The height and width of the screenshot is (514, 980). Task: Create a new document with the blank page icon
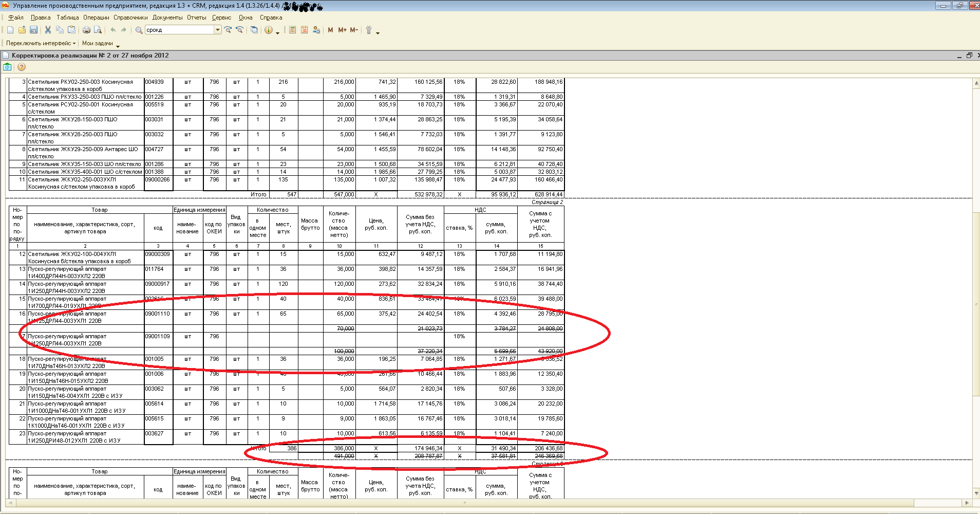coord(10,30)
